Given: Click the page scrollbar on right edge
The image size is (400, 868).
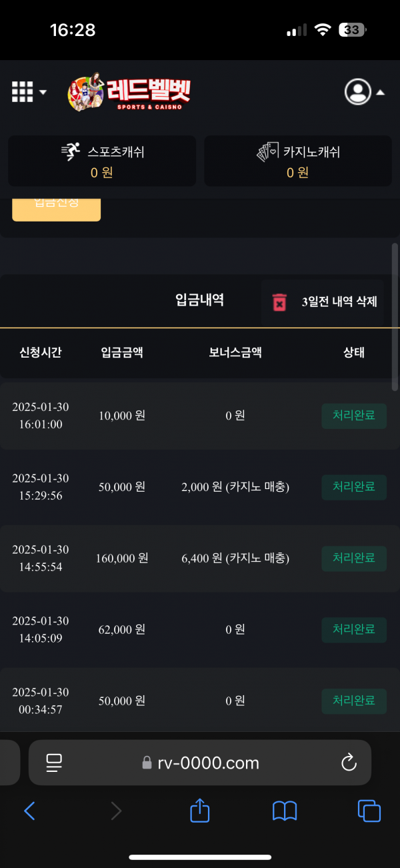Looking at the screenshot, I should 395,317.
